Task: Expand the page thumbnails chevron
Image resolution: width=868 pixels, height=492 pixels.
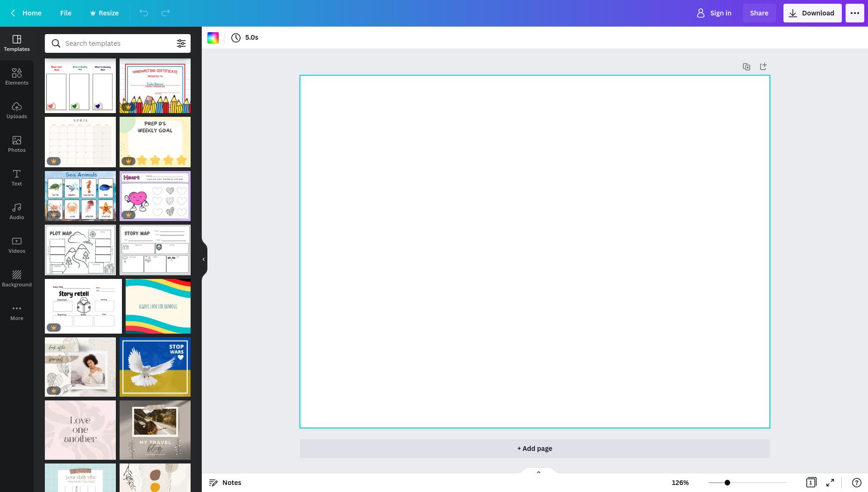Action: pos(538,472)
